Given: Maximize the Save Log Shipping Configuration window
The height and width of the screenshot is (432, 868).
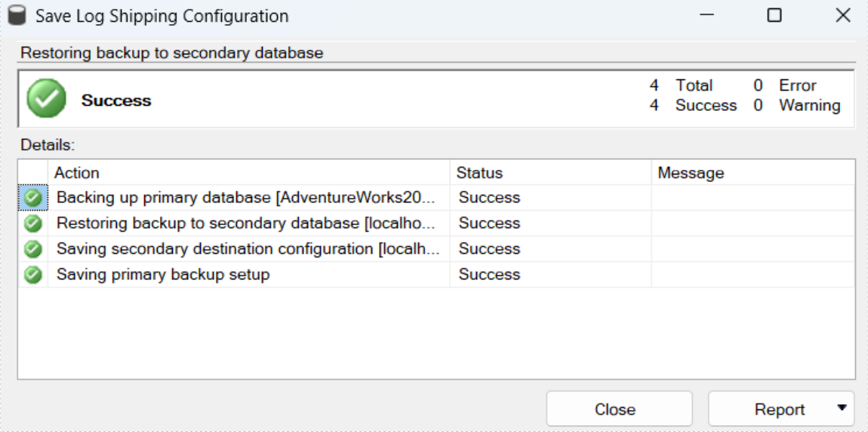Looking at the screenshot, I should coord(774,16).
